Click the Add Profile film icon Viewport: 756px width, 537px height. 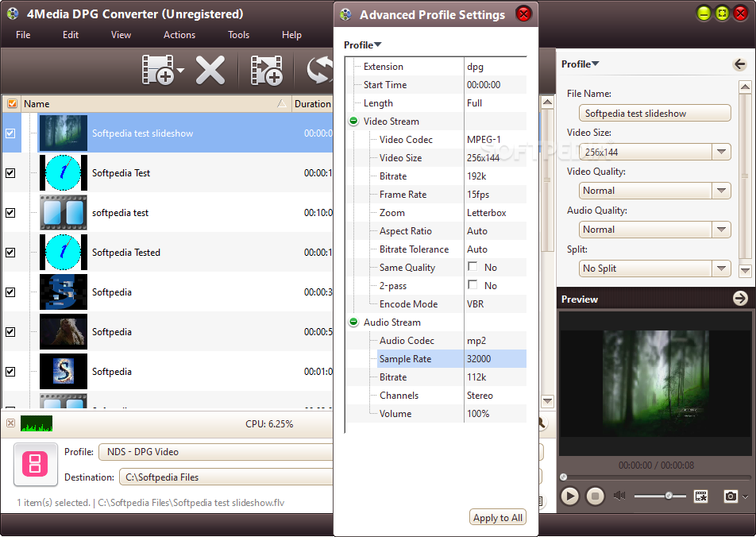click(x=266, y=71)
